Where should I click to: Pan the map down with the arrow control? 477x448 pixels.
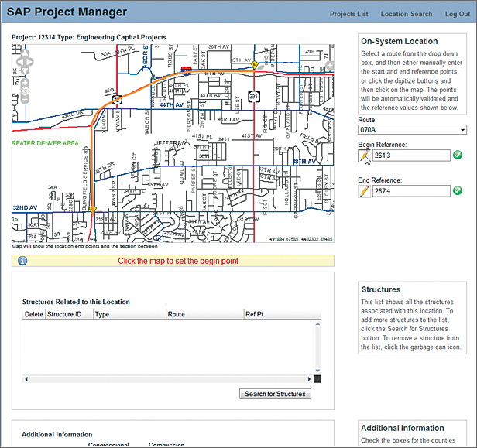25,70
